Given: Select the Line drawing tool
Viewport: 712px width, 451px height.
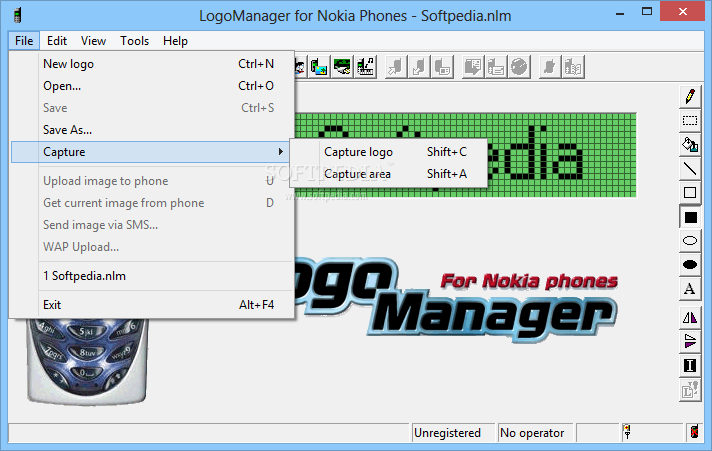Looking at the screenshot, I should (x=690, y=169).
